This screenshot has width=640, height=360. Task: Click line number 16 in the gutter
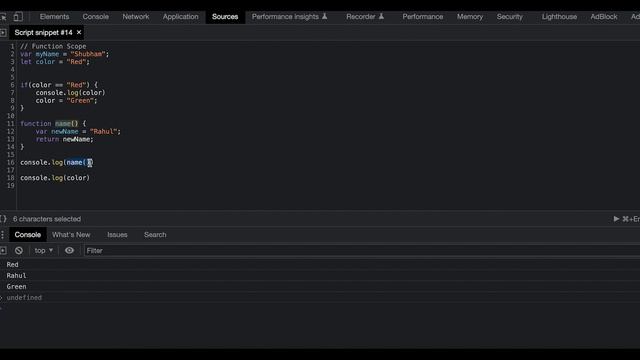pos(10,162)
